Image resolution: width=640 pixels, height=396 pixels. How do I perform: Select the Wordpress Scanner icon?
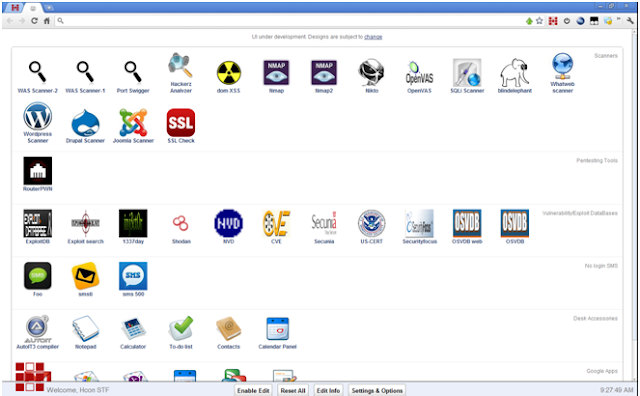click(x=38, y=116)
